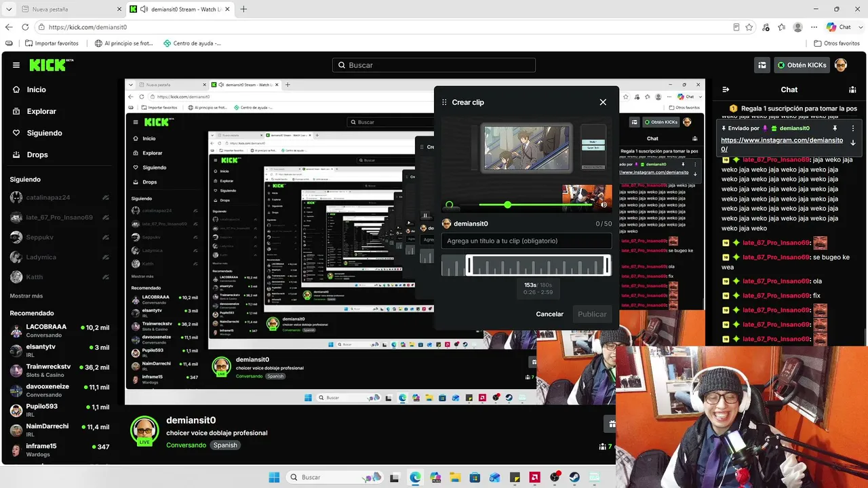The height and width of the screenshot is (488, 868).
Task: Open the Windows Start menu
Action: click(x=274, y=477)
